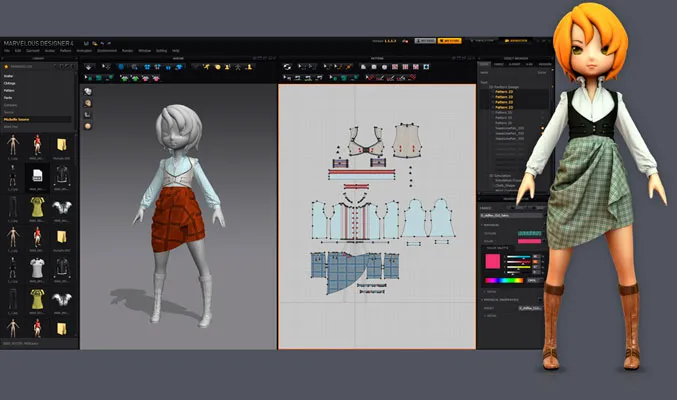Click the texture surface sphere icon in viewport
Viewport: 677px width, 400px height.
pyautogui.click(x=88, y=125)
